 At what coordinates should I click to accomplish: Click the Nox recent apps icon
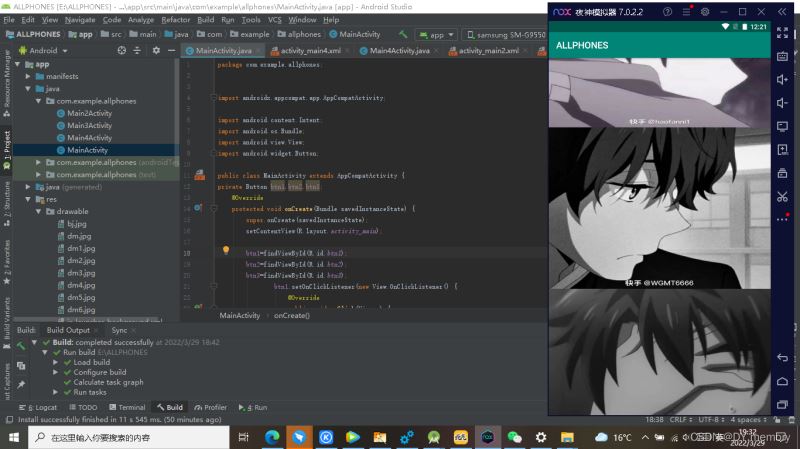(782, 405)
